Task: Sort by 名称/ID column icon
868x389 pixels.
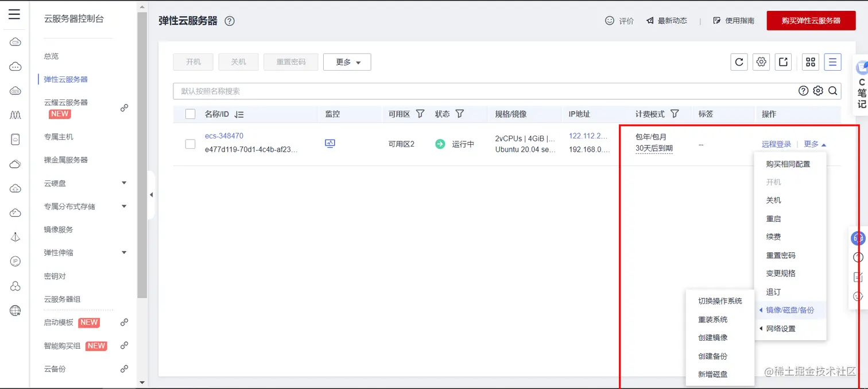Action: pos(239,114)
